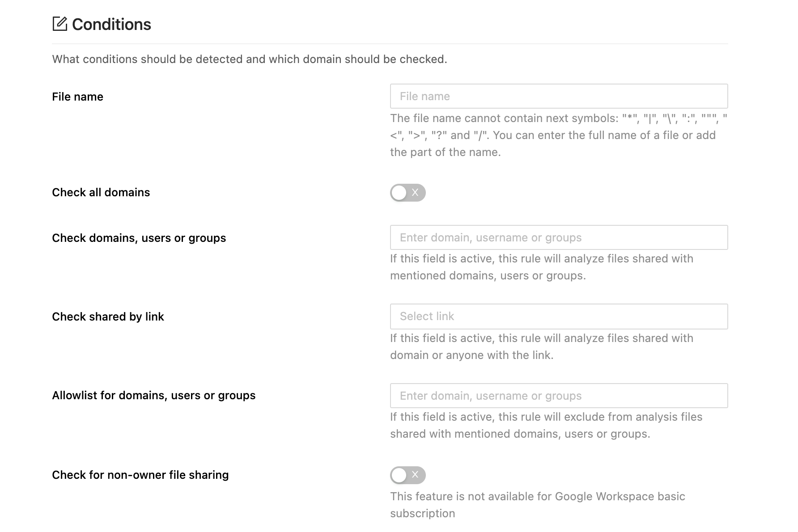Enable the Check all domains toggle

407,193
